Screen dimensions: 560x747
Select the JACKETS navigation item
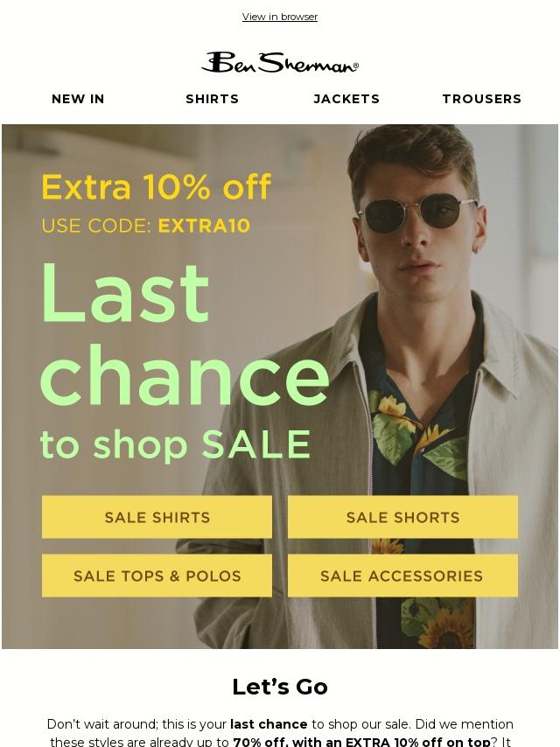point(346,99)
